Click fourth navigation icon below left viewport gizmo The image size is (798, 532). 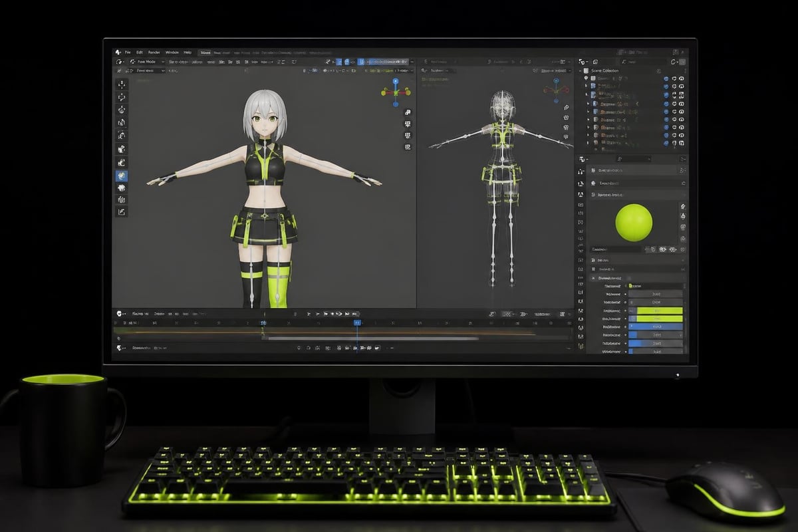pyautogui.click(x=407, y=146)
